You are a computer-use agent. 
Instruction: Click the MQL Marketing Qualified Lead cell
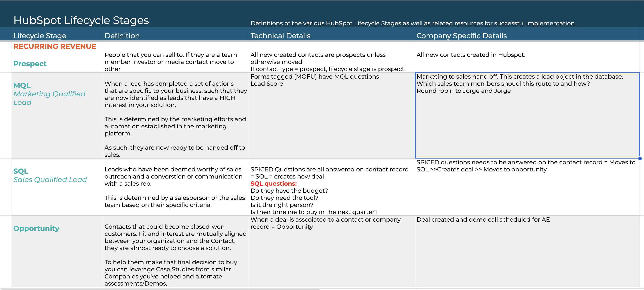click(x=49, y=94)
